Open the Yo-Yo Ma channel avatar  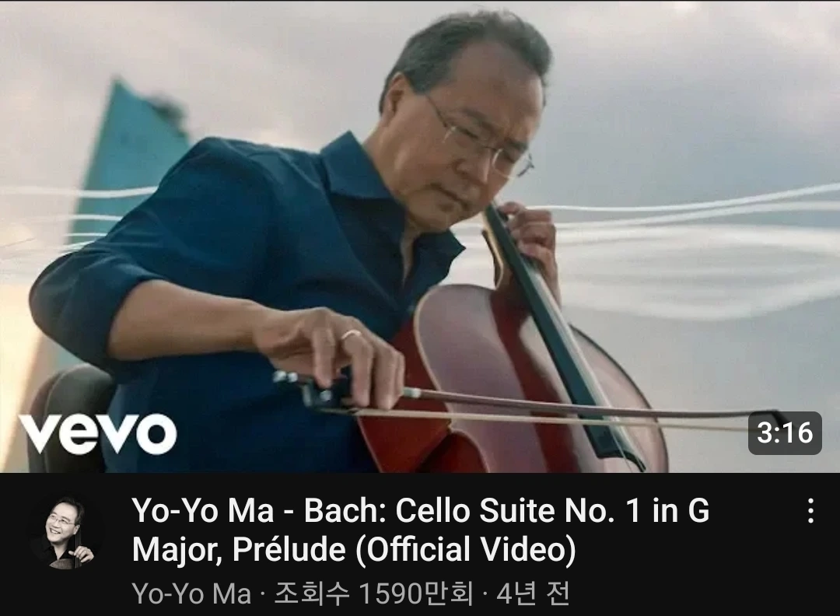point(65,533)
